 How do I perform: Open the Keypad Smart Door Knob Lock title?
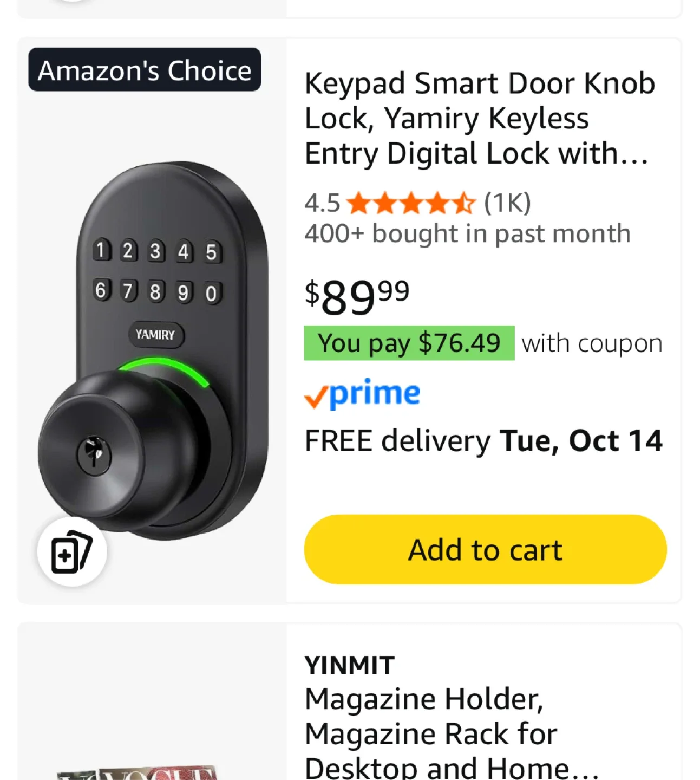[479, 118]
